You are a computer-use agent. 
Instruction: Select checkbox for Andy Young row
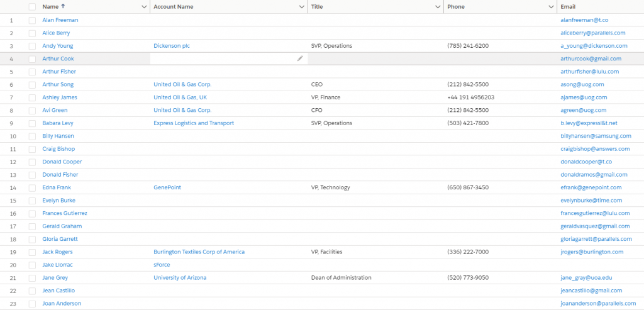tap(32, 46)
